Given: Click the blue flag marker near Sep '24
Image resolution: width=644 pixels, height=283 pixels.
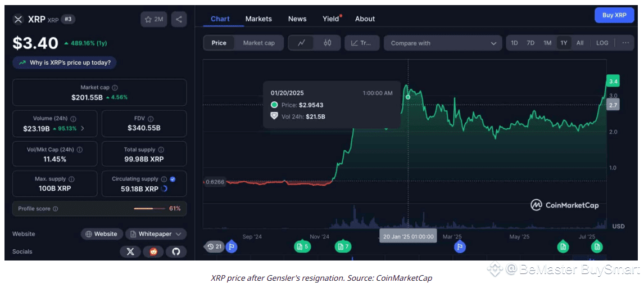Looking at the screenshot, I should [231, 246].
